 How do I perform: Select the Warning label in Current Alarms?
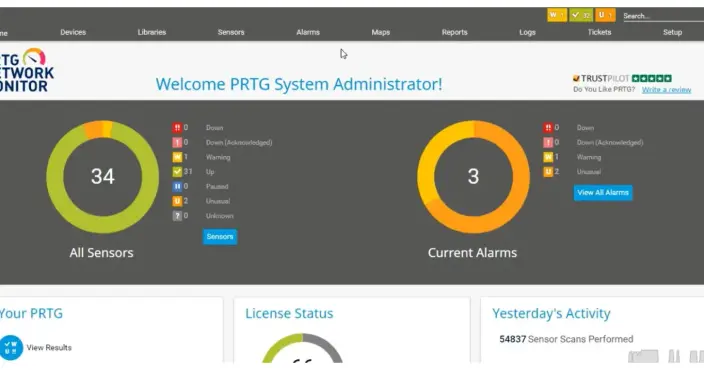589,157
